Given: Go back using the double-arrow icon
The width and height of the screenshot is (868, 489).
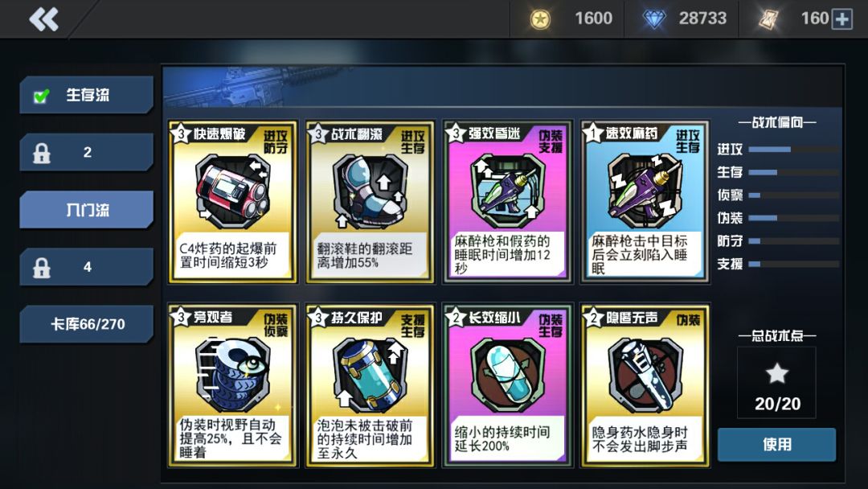Looking at the screenshot, I should tap(43, 19).
